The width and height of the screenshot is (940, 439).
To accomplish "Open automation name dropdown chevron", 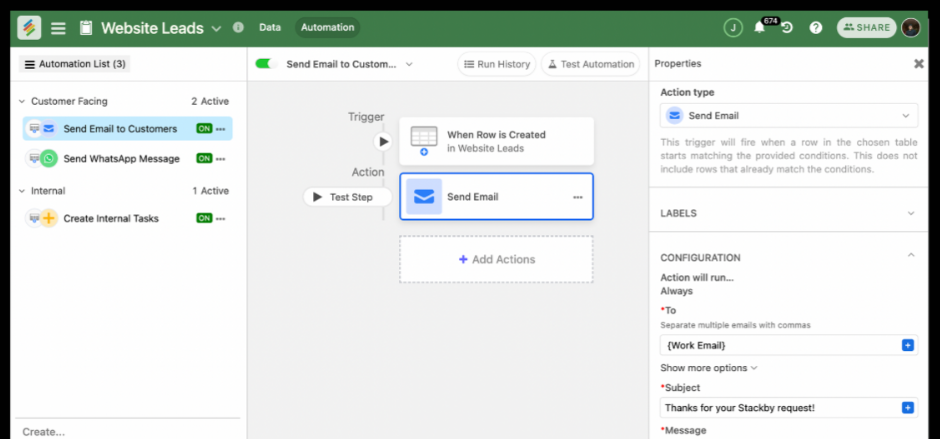I will click(409, 64).
